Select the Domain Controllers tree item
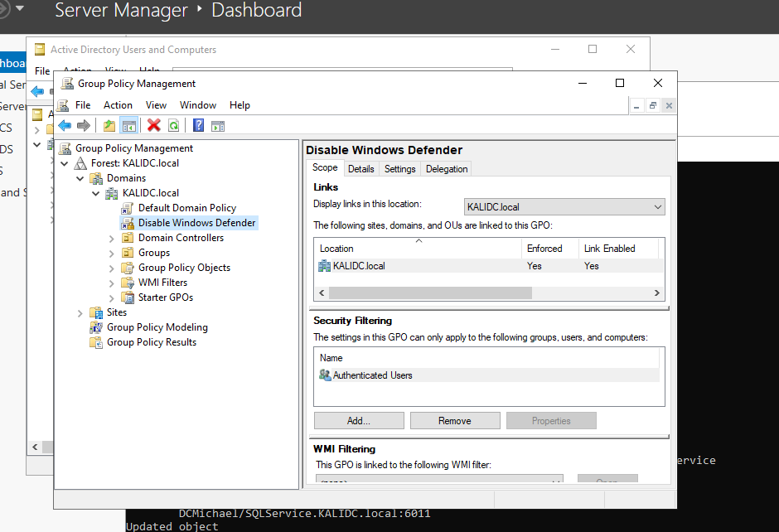779x532 pixels. pyautogui.click(x=181, y=238)
